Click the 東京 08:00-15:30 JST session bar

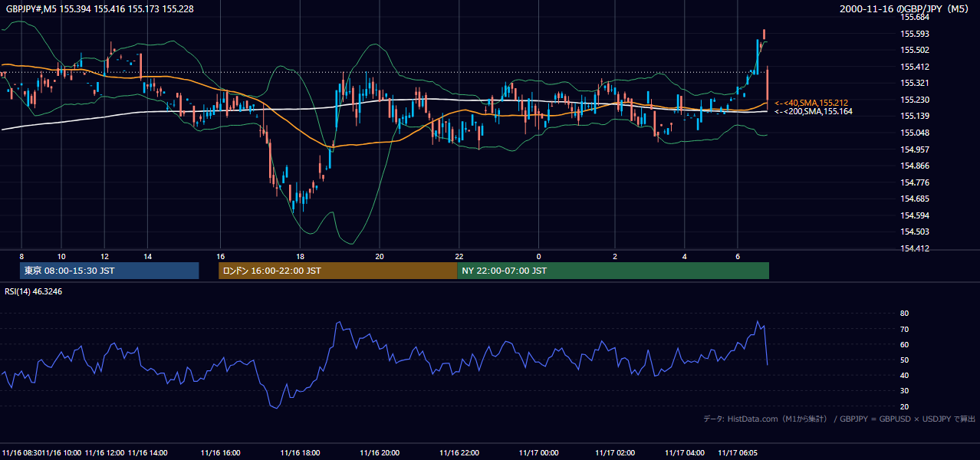click(109, 271)
